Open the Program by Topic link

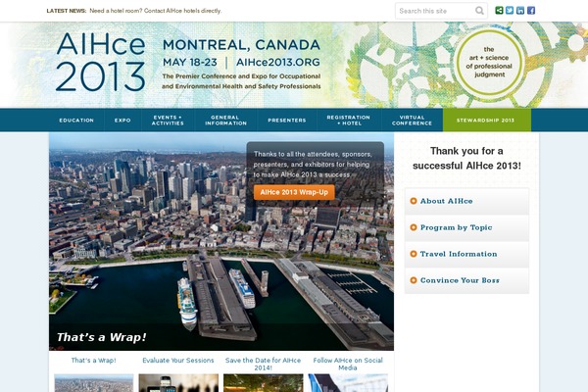(x=456, y=227)
